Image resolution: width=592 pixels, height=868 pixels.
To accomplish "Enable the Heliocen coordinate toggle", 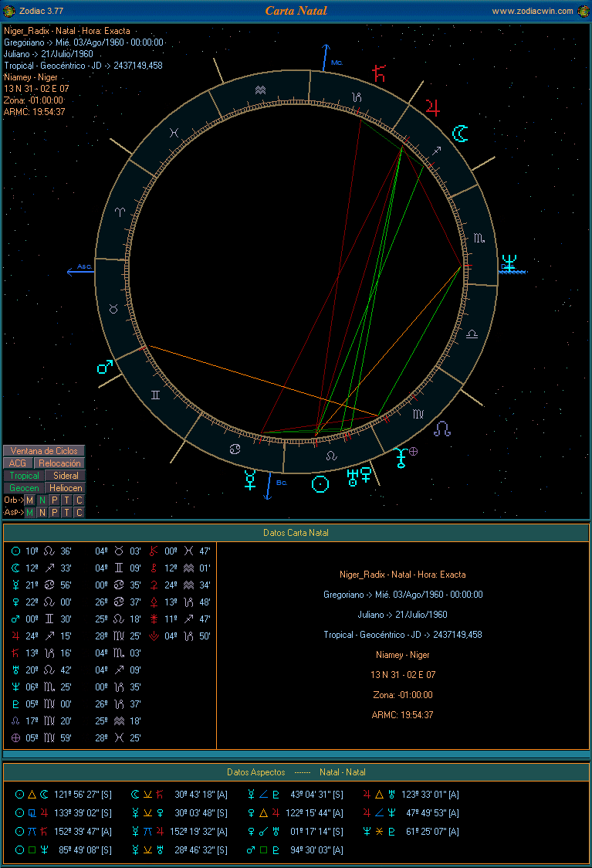I will pyautogui.click(x=66, y=488).
